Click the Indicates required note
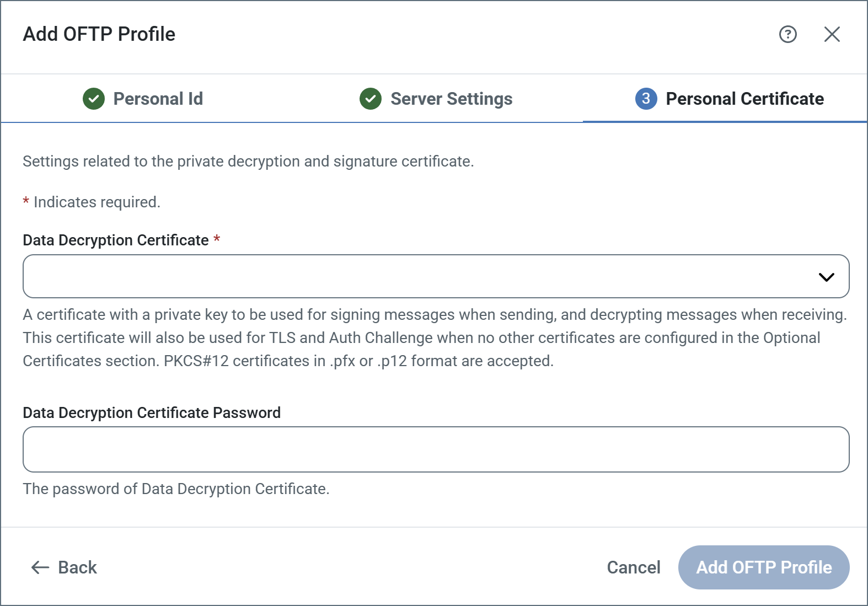This screenshot has height=606, width=868. point(97,202)
